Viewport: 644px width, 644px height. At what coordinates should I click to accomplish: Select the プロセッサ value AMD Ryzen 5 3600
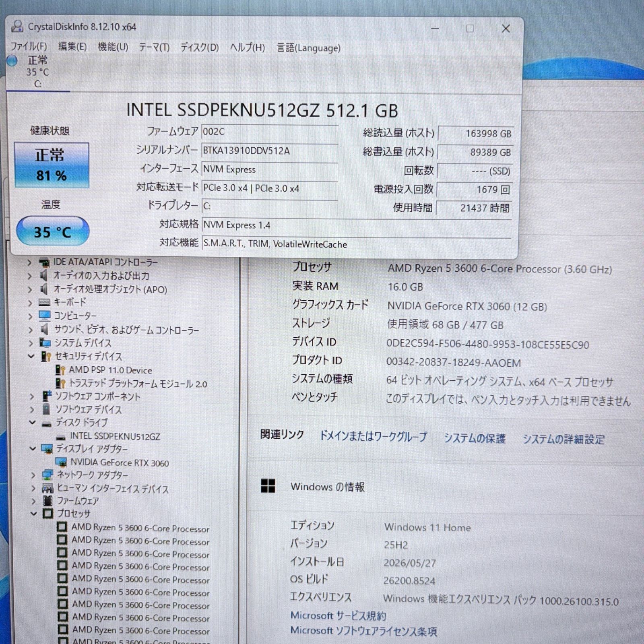click(x=500, y=269)
